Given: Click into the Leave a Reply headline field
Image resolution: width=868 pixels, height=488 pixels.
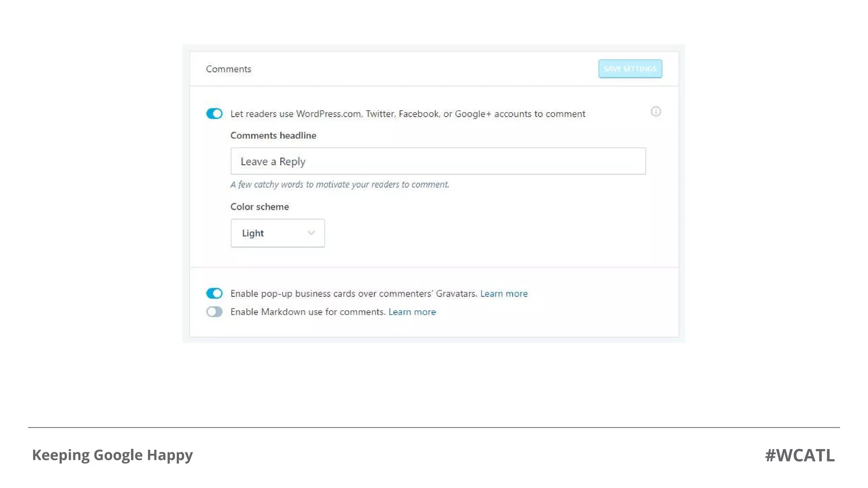Looking at the screenshot, I should tap(438, 161).
